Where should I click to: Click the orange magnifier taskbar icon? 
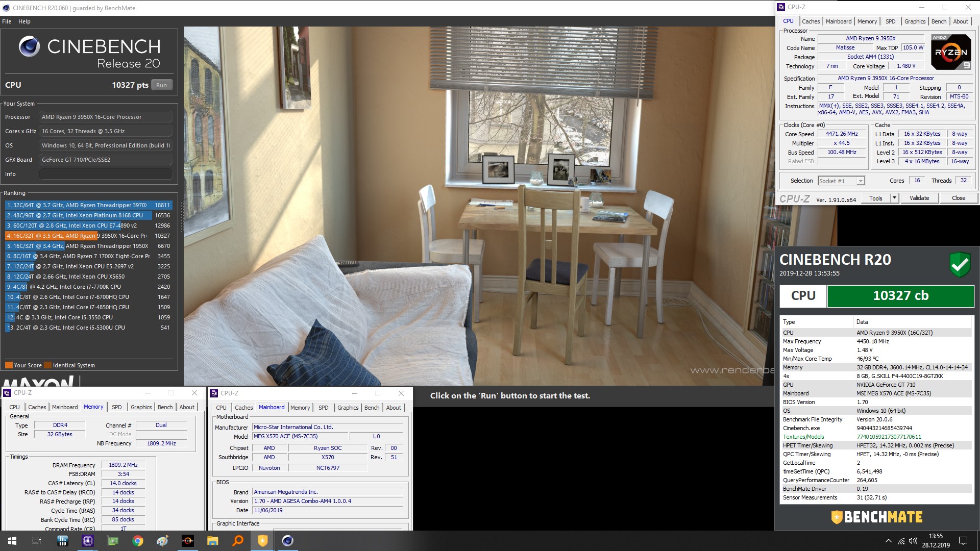[237, 541]
